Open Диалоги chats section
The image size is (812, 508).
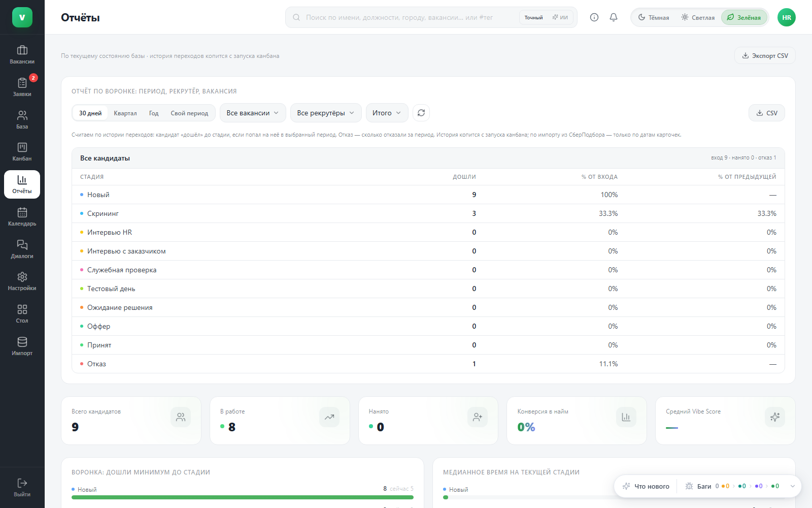click(x=22, y=249)
